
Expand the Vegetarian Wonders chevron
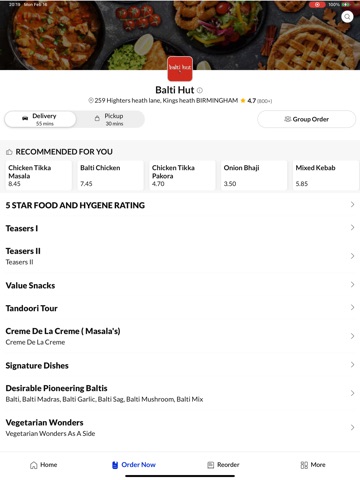tap(352, 427)
